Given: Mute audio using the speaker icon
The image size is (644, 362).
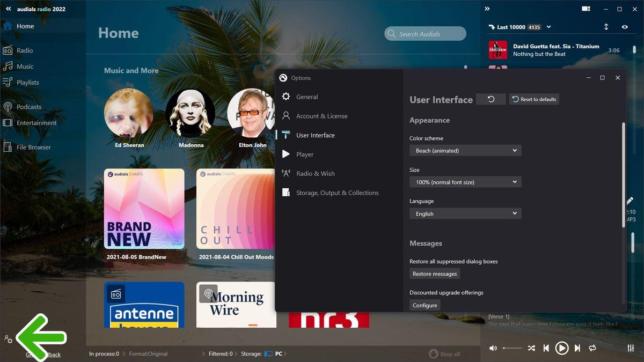Looking at the screenshot, I should tap(493, 348).
